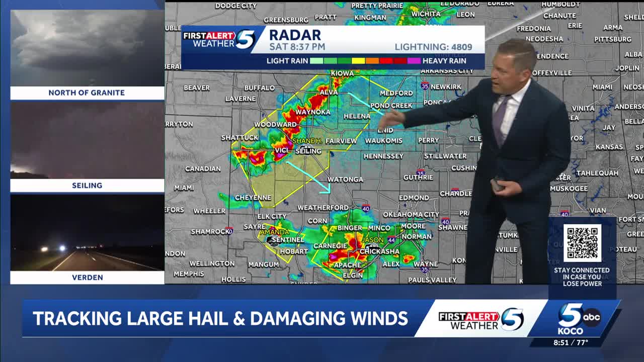This screenshot has width=644, height=362.
Task: Click the CARNEGIE city label
Action: [330, 246]
